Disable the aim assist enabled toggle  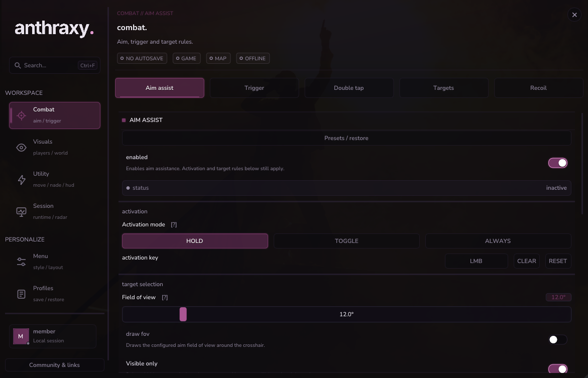[558, 163]
